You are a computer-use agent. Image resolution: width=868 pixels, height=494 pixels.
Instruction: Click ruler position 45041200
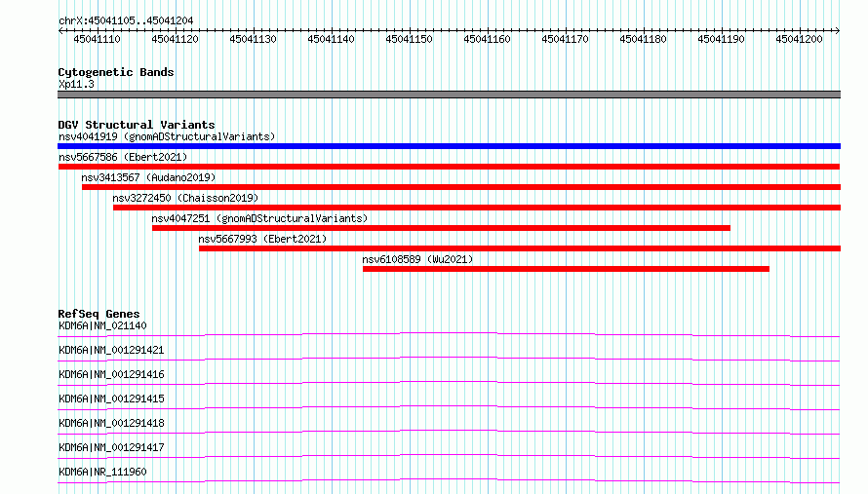[800, 39]
